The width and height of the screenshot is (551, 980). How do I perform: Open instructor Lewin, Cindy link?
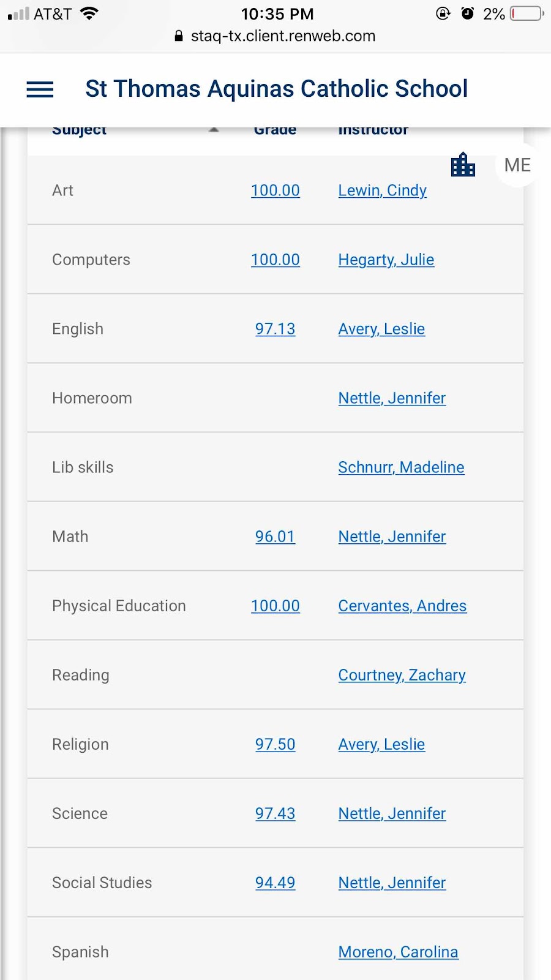[383, 190]
